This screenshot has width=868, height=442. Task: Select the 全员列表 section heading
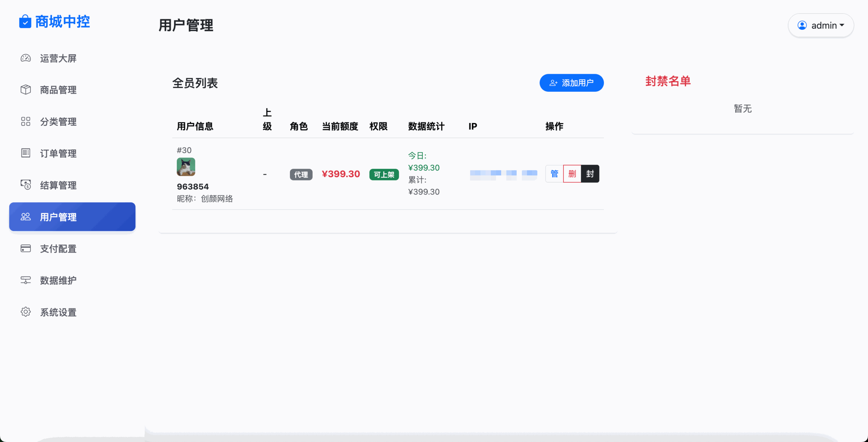click(x=195, y=83)
